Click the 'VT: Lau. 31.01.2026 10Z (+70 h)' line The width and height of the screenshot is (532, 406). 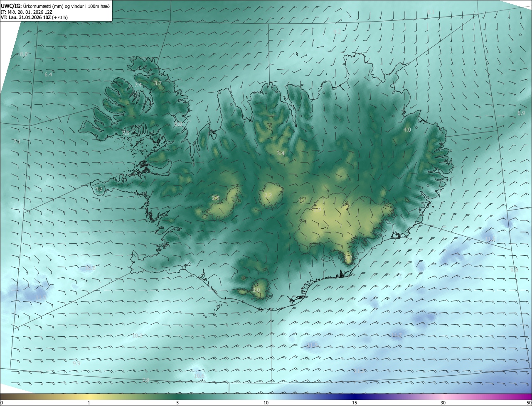34,17
